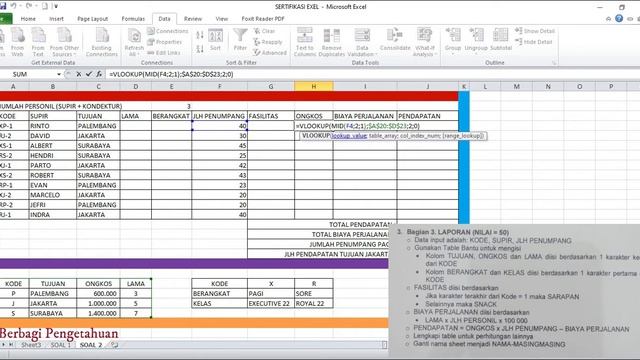Click the EXECUTIVE 22 cell

tap(271, 303)
